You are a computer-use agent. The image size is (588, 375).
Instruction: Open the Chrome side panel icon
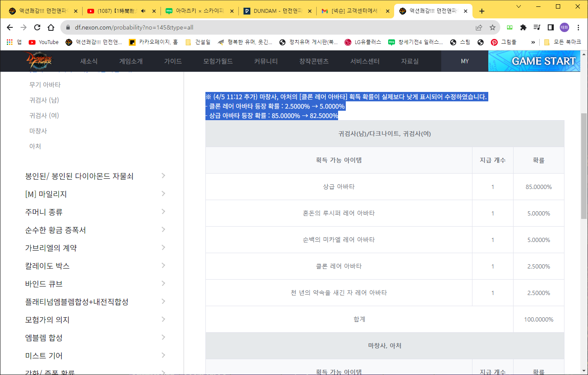(551, 27)
